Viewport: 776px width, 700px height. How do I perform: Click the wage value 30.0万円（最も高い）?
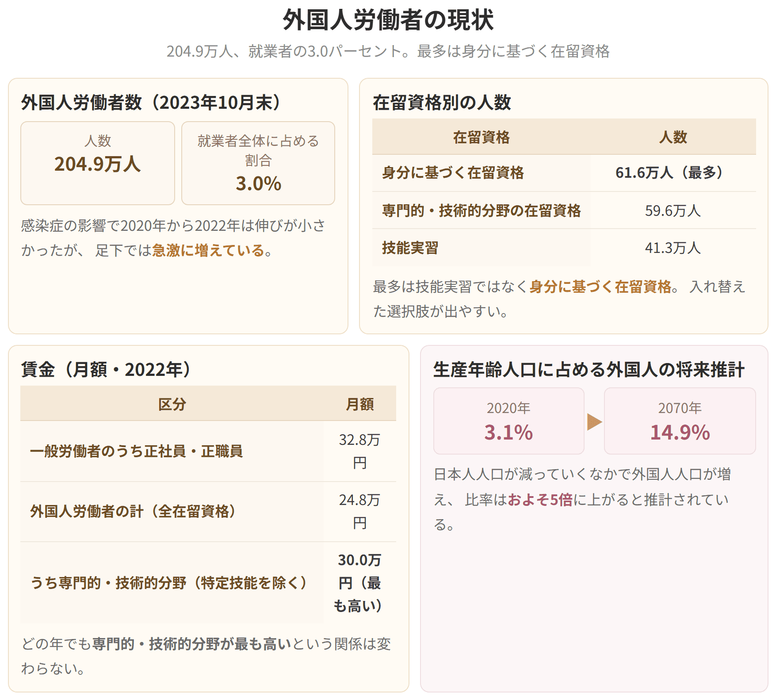359,583
